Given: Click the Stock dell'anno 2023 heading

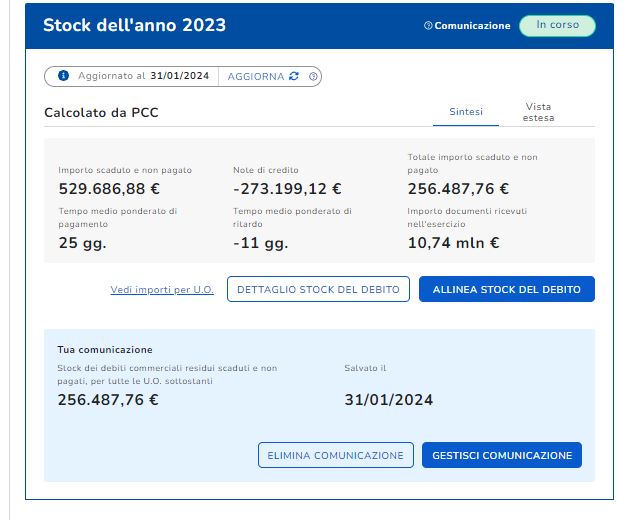Looking at the screenshot, I should point(134,25).
